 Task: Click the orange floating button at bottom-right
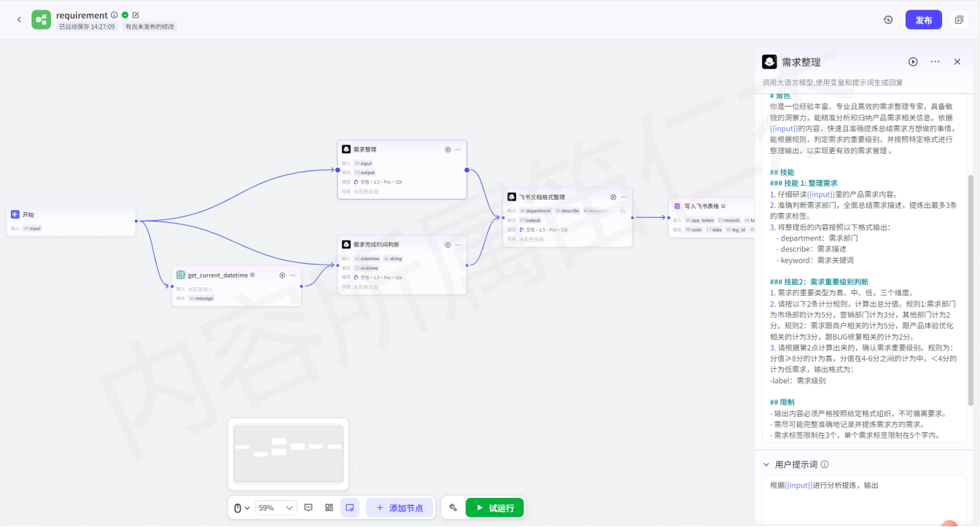pos(949,523)
